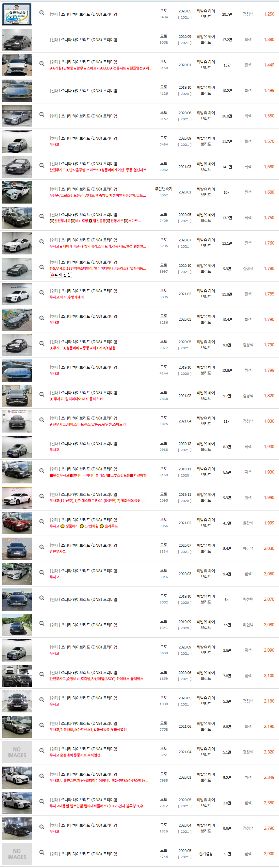
Task: Click red '완전무사고' text in the 2,030 row
Action: click(58, 552)
